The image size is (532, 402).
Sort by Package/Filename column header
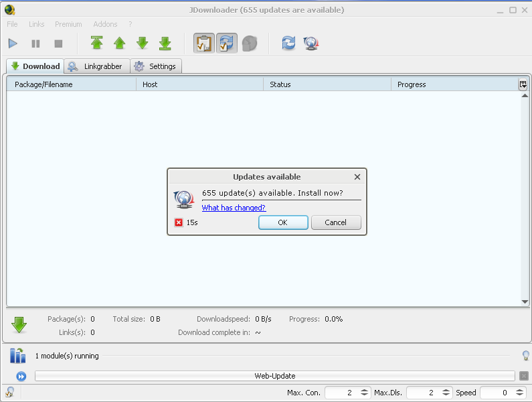click(x=71, y=84)
